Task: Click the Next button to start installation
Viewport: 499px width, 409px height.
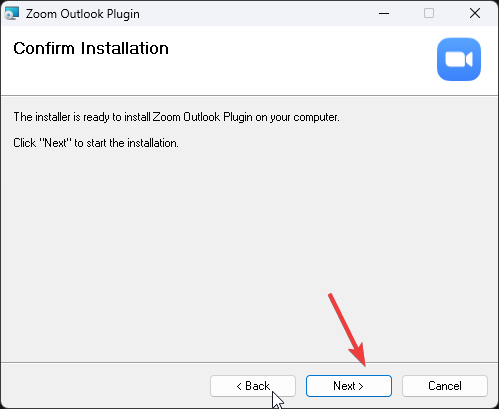Action: coord(349,386)
